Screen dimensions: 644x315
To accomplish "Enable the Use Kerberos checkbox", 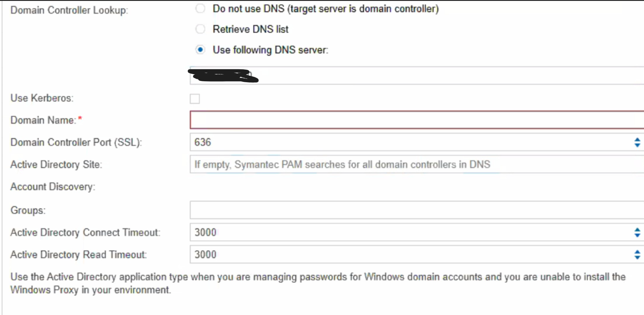I will (195, 99).
